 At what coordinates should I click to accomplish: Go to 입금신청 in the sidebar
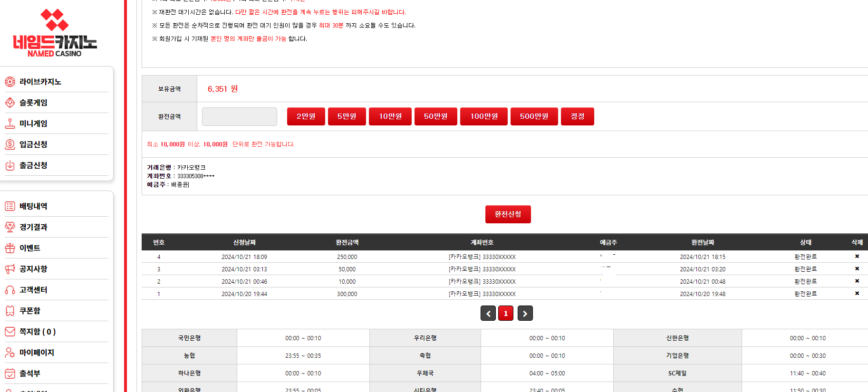pyautogui.click(x=33, y=144)
